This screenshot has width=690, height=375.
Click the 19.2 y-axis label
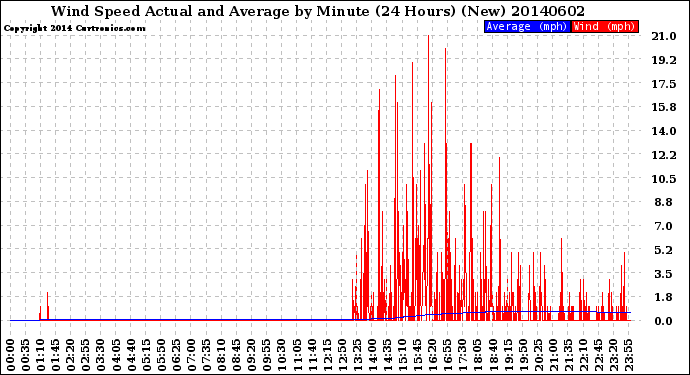(664, 60)
